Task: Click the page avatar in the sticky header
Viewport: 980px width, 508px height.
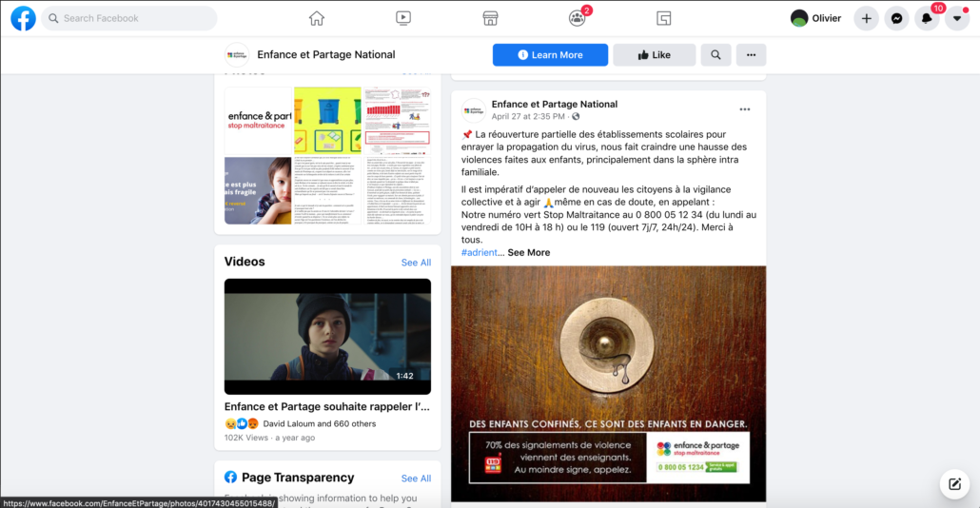Action: tap(237, 55)
